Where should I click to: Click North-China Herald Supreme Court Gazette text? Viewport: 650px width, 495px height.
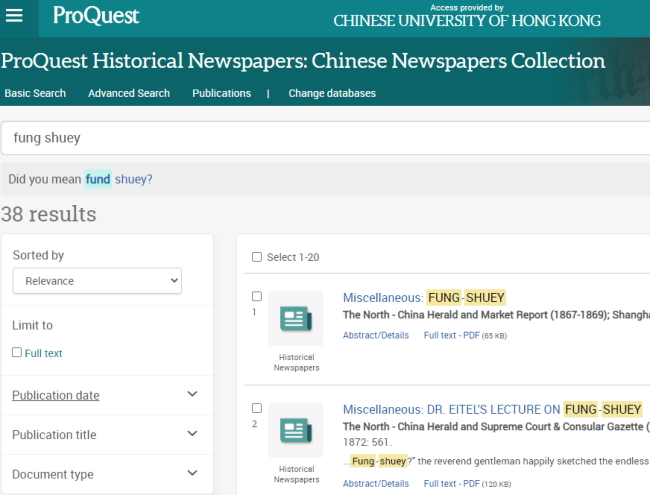(496, 427)
